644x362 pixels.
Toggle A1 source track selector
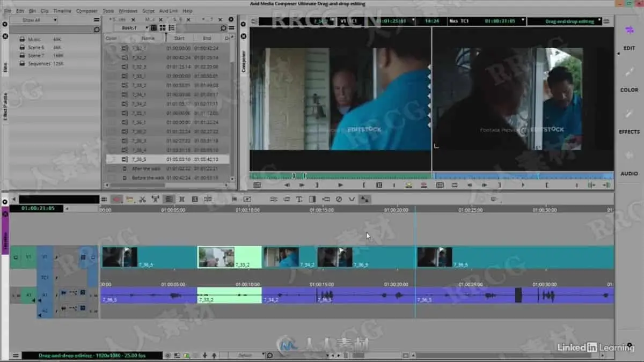click(x=30, y=294)
